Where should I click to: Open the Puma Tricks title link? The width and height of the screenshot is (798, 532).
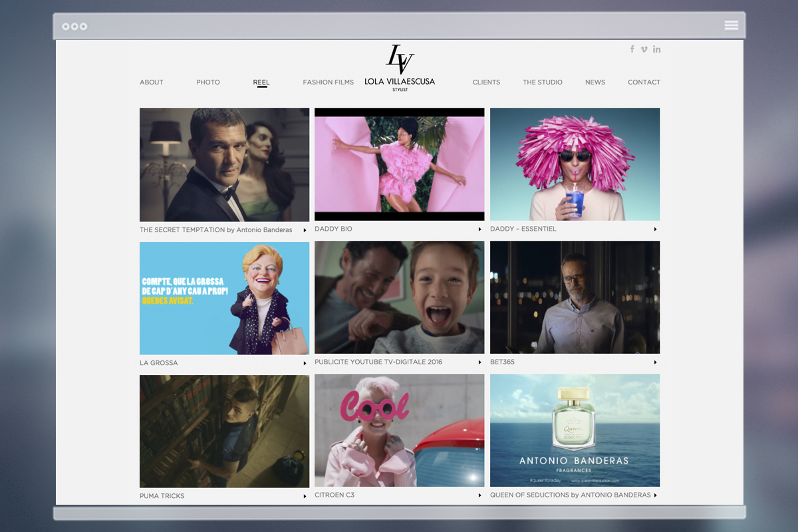[x=162, y=496]
